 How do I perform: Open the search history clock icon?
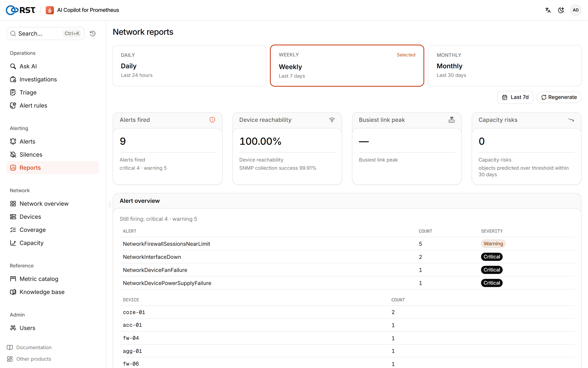coord(92,34)
